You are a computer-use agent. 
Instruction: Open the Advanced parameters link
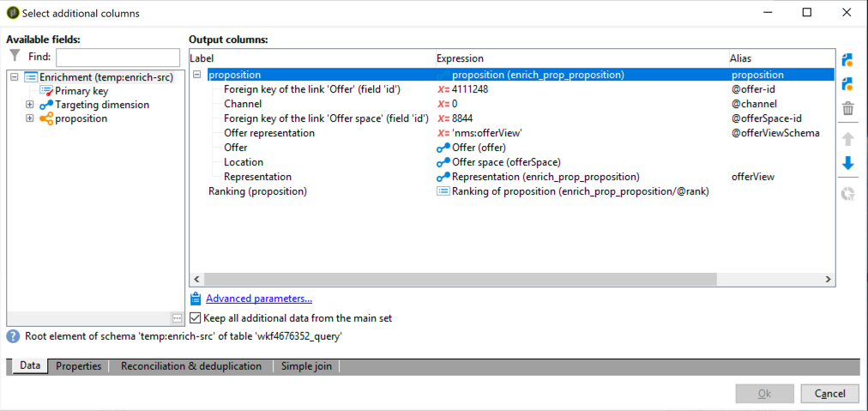click(x=259, y=299)
